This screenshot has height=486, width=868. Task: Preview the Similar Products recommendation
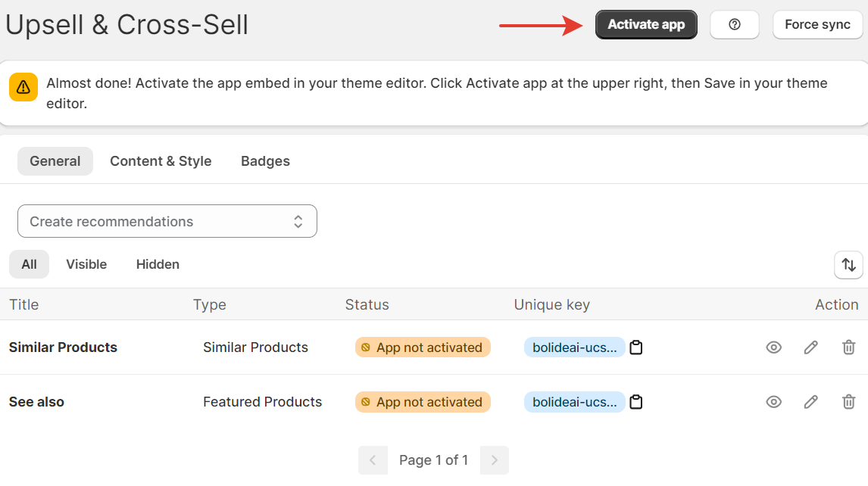(773, 347)
